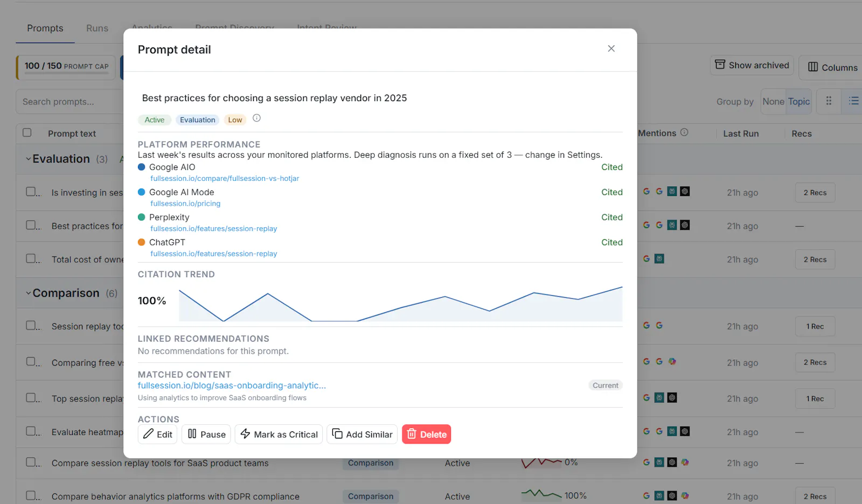Image resolution: width=862 pixels, height=504 pixels.
Task: Open 1 Rec for 'Session replay too' row
Action: (815, 326)
